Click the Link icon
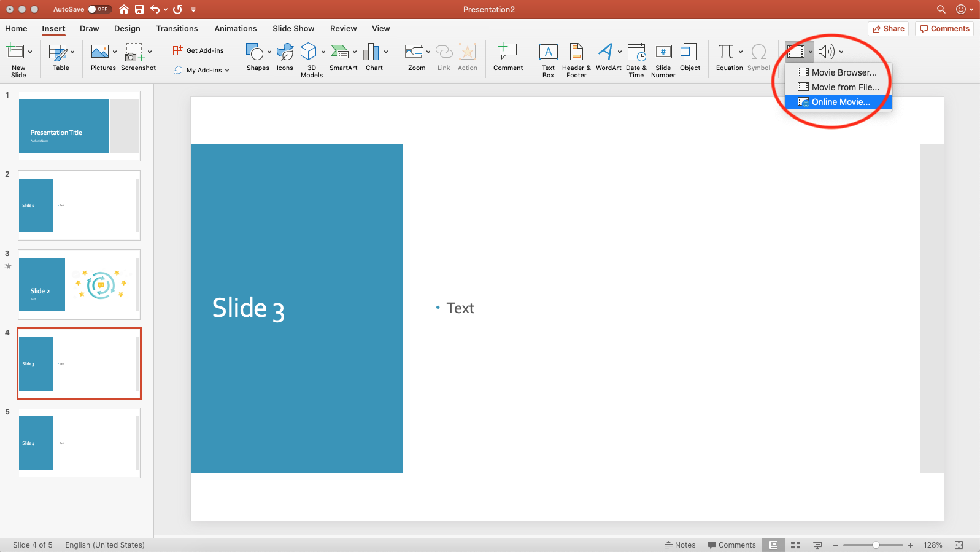980x552 pixels. (444, 52)
